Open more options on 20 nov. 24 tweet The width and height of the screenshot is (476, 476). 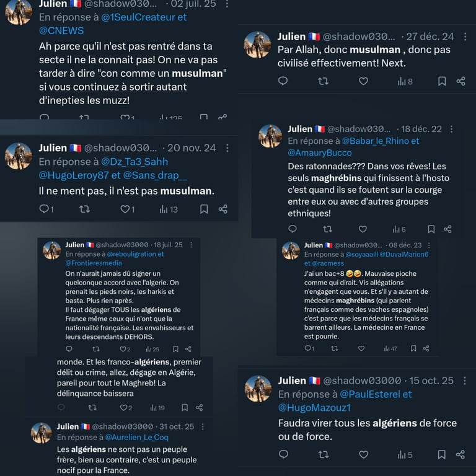(x=227, y=148)
